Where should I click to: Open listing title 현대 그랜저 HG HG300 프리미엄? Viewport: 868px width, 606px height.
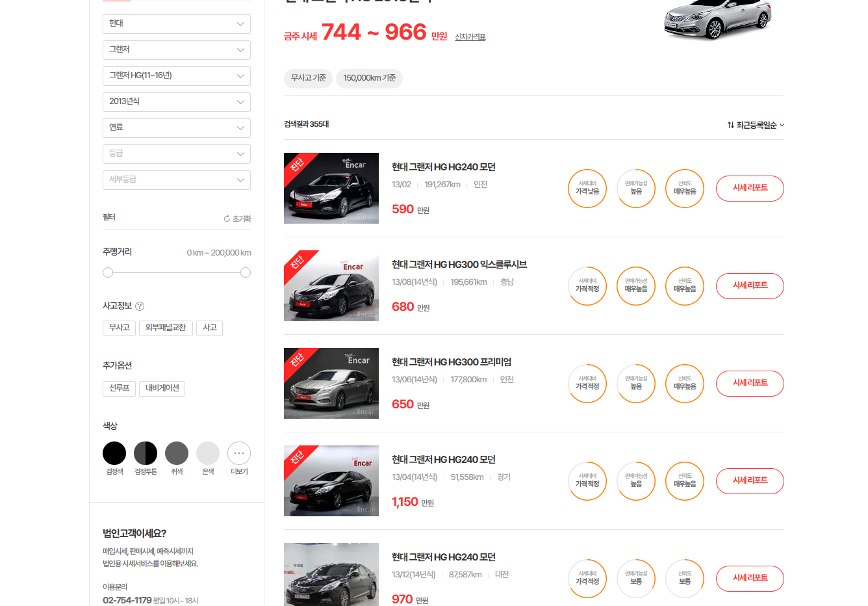pos(452,362)
